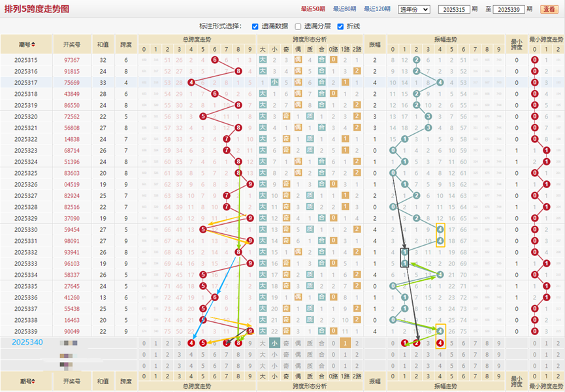The height and width of the screenshot is (392, 565).
Task: Select 合 in 2025340 跨度形态 row
Action: click(321, 343)
